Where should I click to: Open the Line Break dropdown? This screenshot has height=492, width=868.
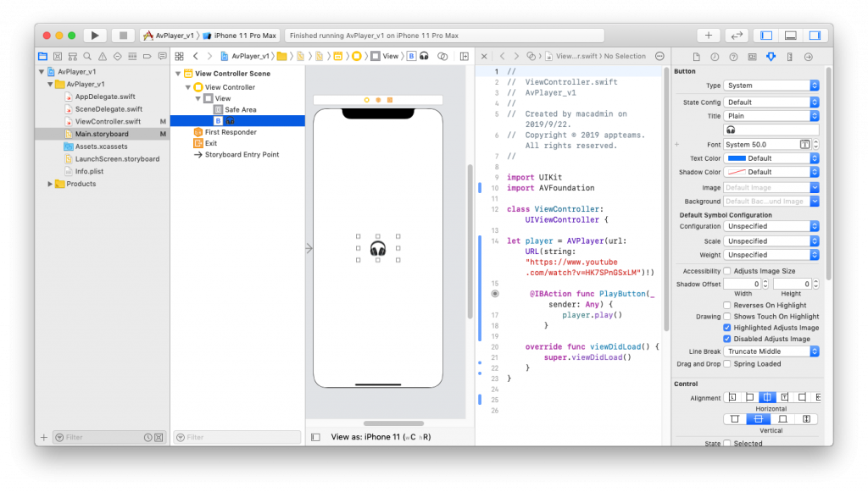point(771,351)
